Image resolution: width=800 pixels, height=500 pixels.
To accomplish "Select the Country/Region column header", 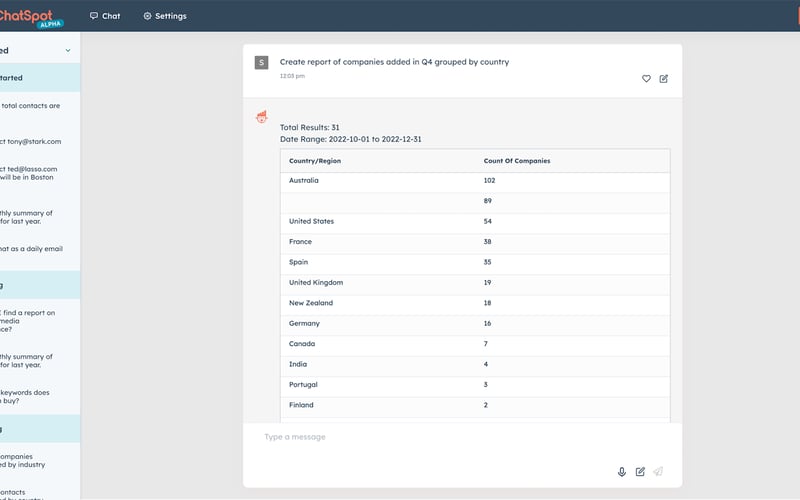I will [315, 161].
